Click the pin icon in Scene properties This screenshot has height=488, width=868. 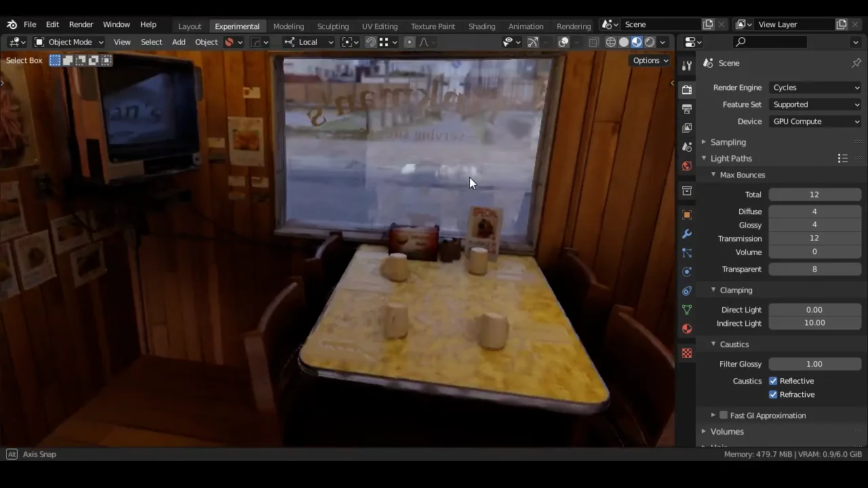[x=856, y=63]
